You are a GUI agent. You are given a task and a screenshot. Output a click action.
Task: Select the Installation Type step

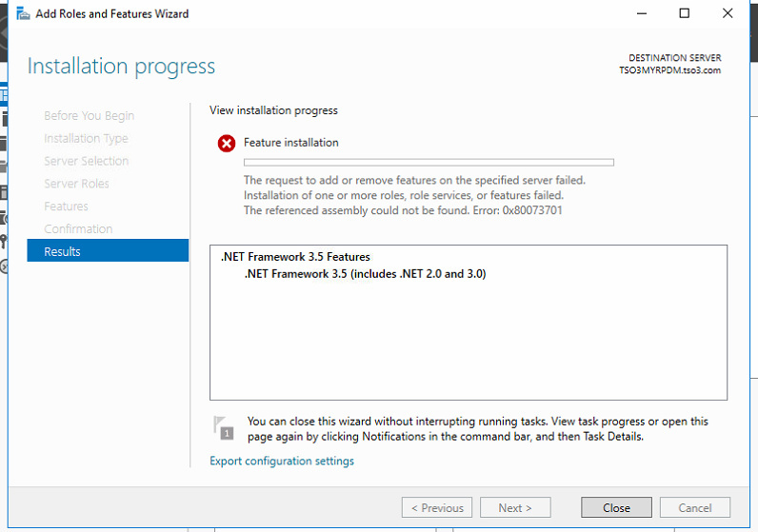tap(86, 139)
